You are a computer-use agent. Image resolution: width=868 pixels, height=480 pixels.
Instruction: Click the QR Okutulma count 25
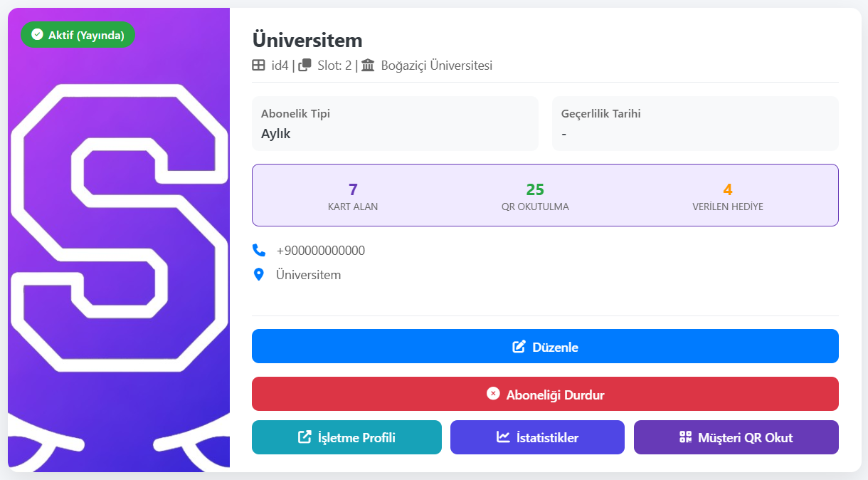535,189
